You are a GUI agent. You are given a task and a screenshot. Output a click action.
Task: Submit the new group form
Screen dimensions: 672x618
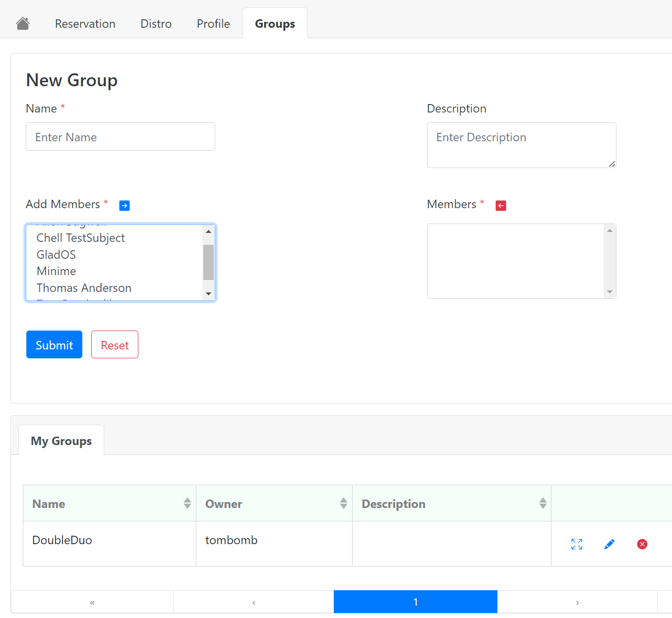point(54,344)
